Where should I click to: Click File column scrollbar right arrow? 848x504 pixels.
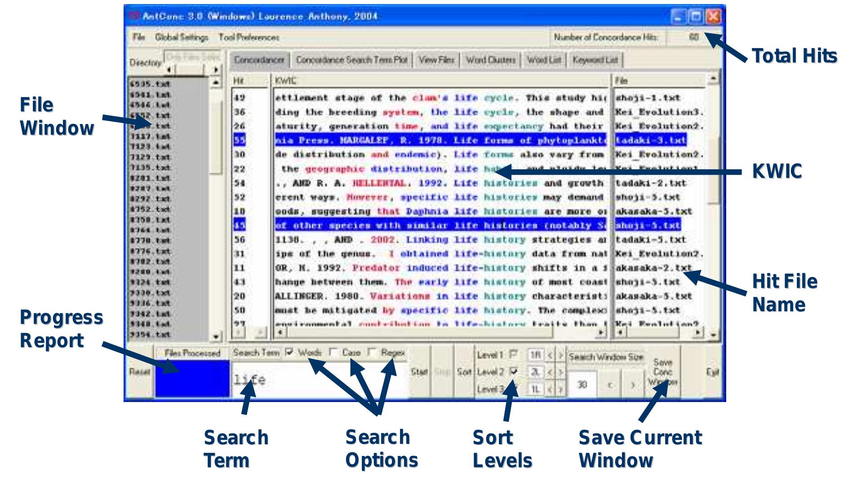[x=698, y=332]
